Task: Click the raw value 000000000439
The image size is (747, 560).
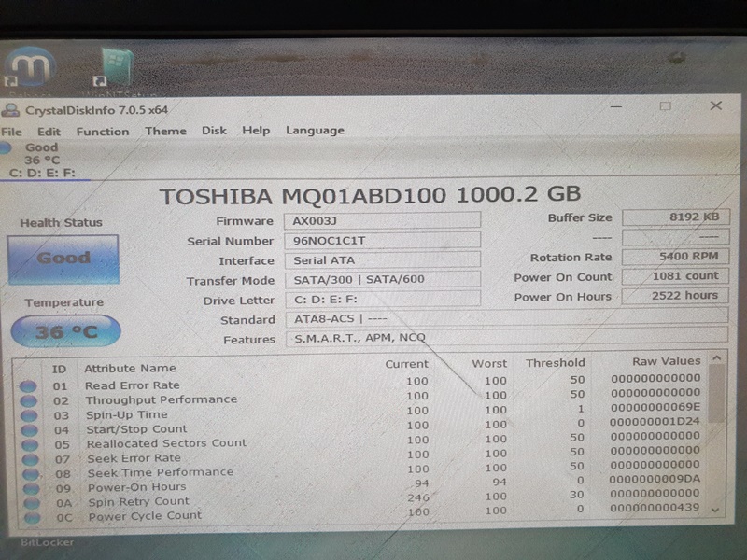Action: 655,508
